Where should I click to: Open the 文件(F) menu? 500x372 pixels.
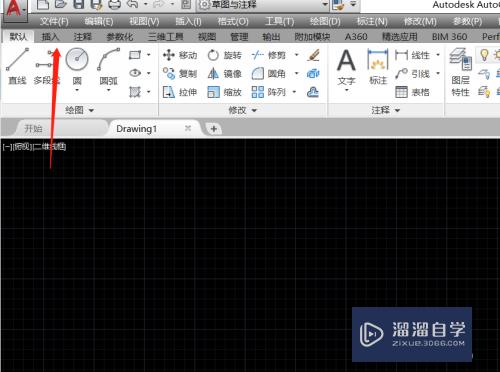[54, 22]
